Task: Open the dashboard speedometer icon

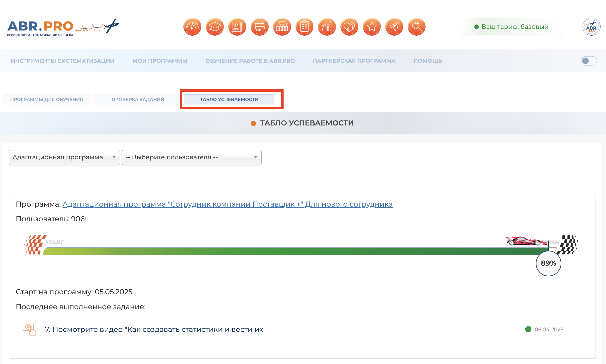Action: [x=192, y=27]
